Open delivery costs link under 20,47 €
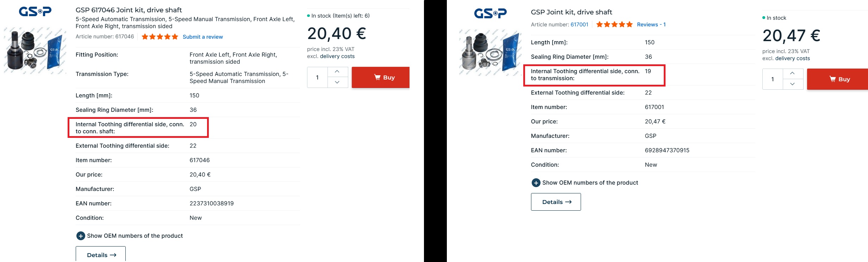The height and width of the screenshot is (262, 868). click(792, 58)
